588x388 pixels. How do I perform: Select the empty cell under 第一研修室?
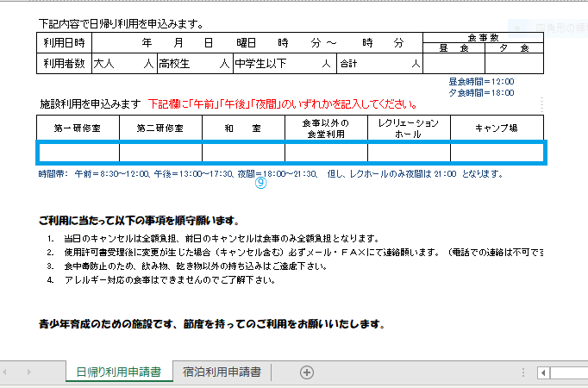coord(78,153)
